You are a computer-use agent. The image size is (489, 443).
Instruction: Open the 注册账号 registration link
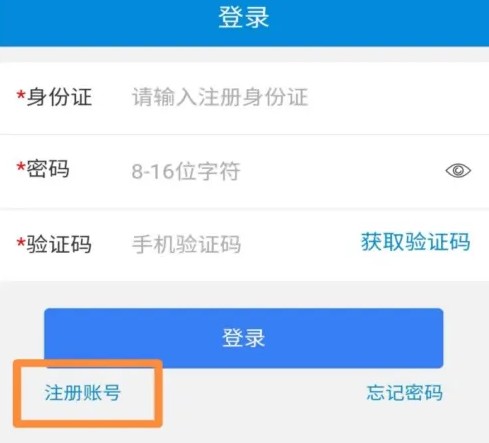[x=82, y=392]
